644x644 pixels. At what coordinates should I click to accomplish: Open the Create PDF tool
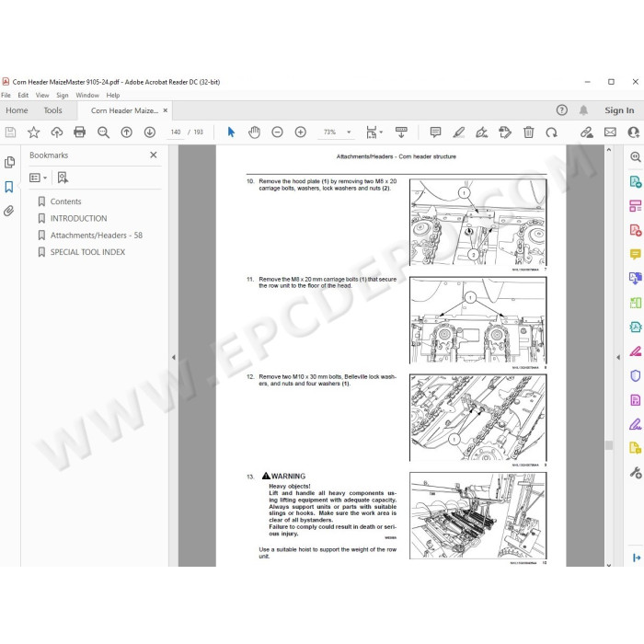click(x=635, y=230)
